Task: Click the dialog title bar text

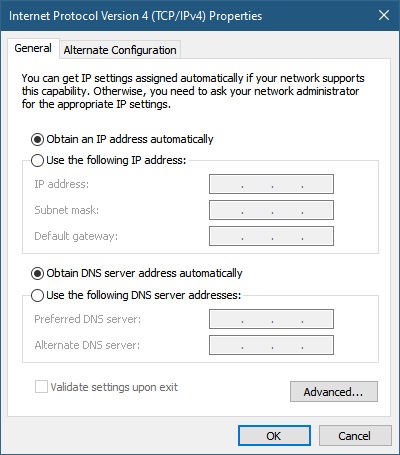Action: pyautogui.click(x=135, y=16)
